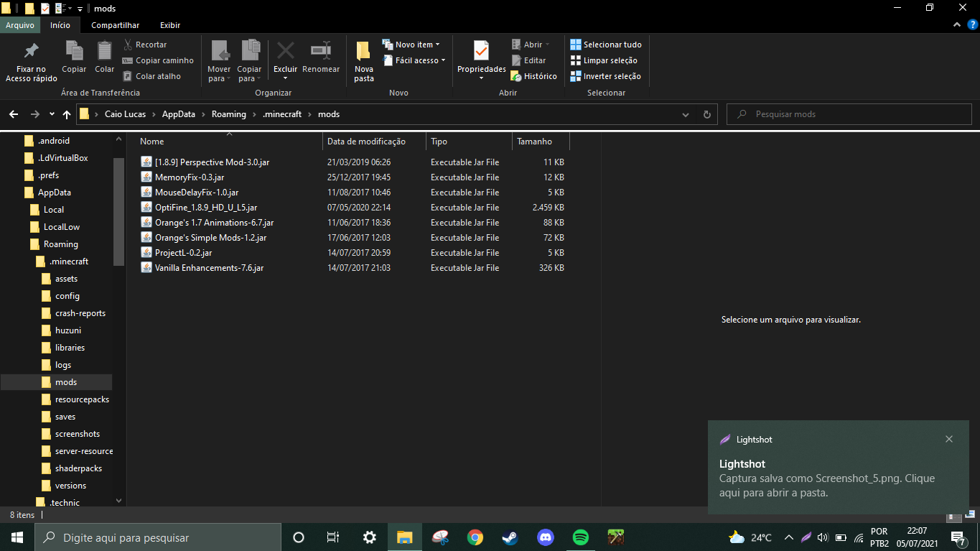Open the Novo item dropdown
This screenshot has height=551, width=980.
(411, 45)
